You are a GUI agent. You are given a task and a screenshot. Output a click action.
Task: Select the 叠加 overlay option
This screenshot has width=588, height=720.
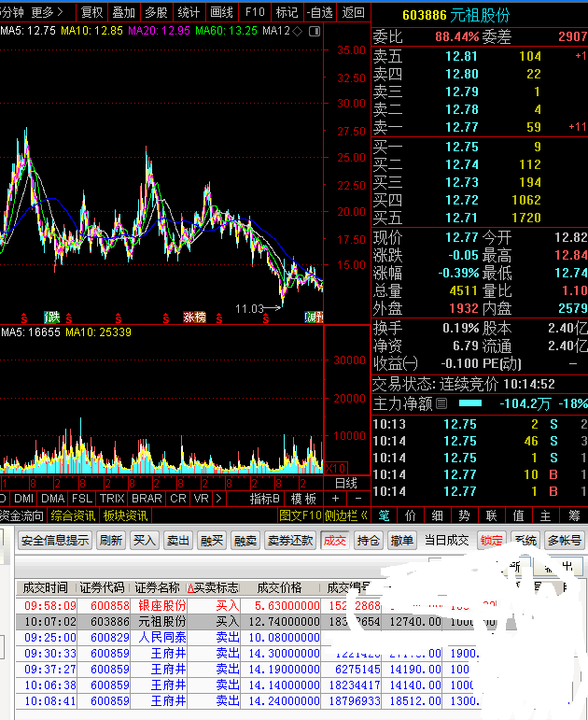point(124,12)
